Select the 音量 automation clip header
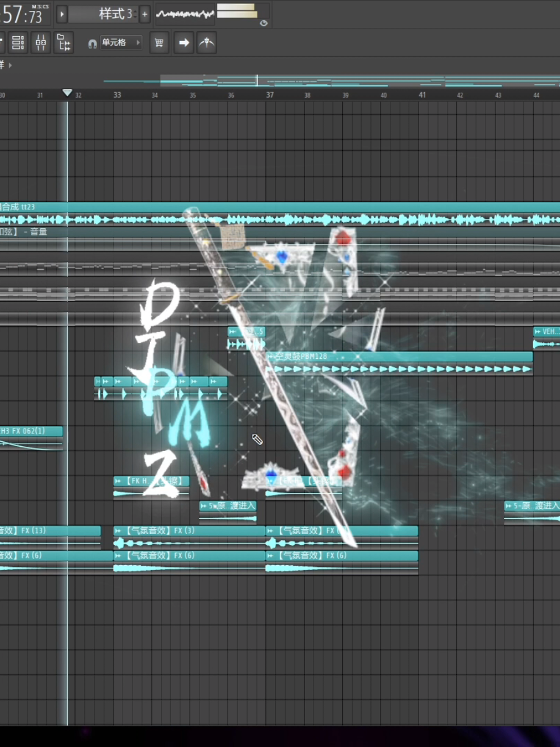Screen dimensions: 560x747 (280, 232)
